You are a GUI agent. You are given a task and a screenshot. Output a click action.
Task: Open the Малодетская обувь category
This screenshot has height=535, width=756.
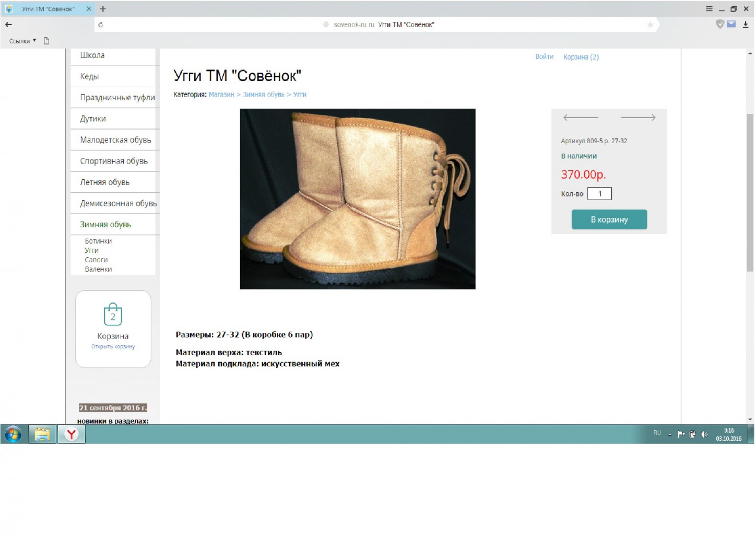115,140
